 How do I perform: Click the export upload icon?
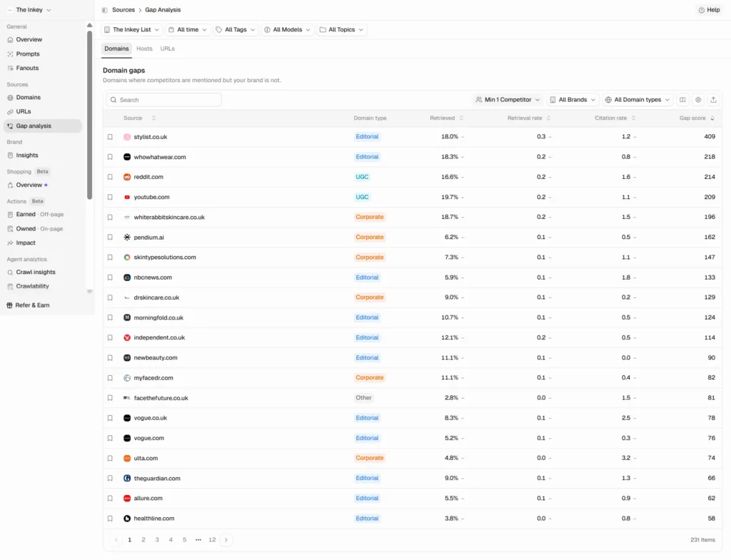713,100
